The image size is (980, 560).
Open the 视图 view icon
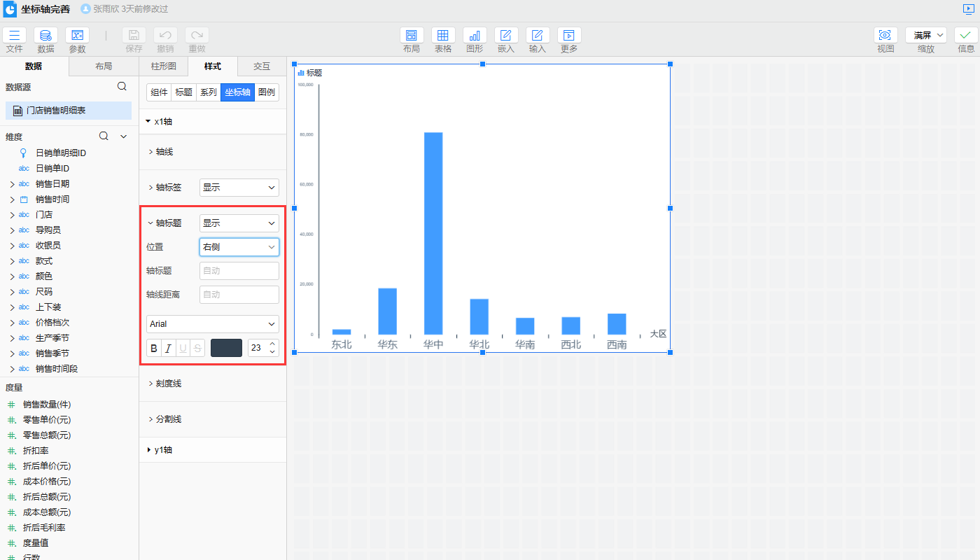coord(885,35)
